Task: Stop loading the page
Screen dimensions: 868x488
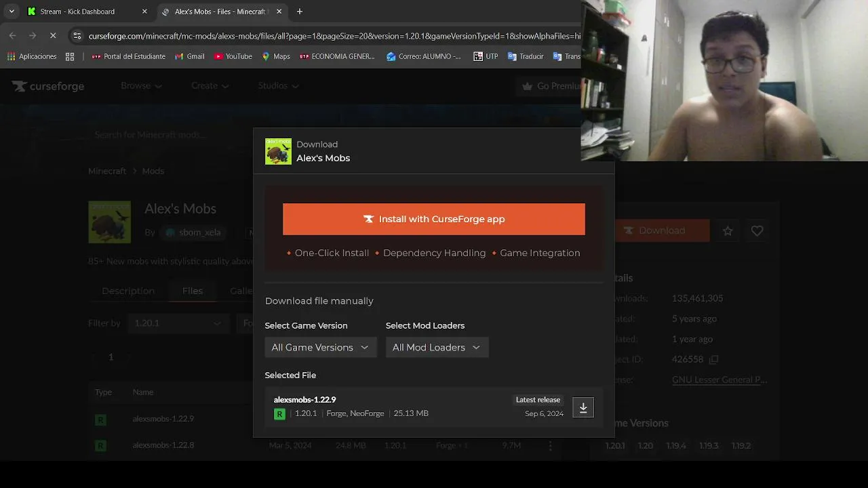Action: pos(53,35)
